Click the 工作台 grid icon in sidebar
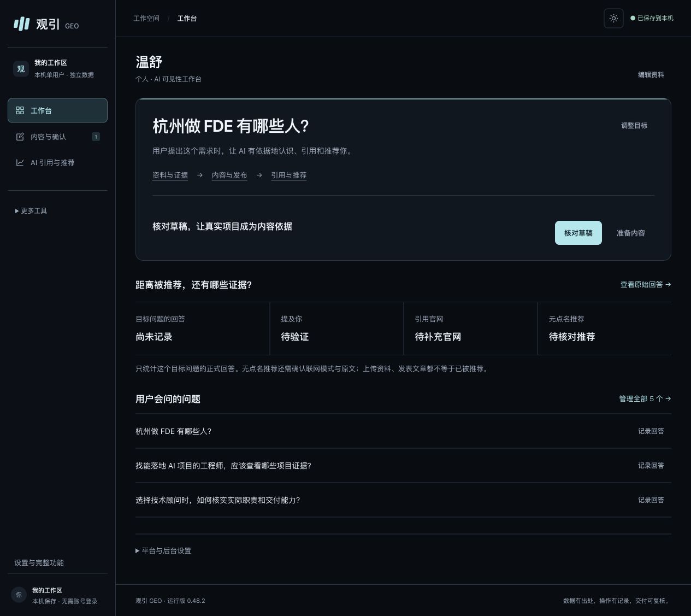The width and height of the screenshot is (691, 616). (20, 110)
